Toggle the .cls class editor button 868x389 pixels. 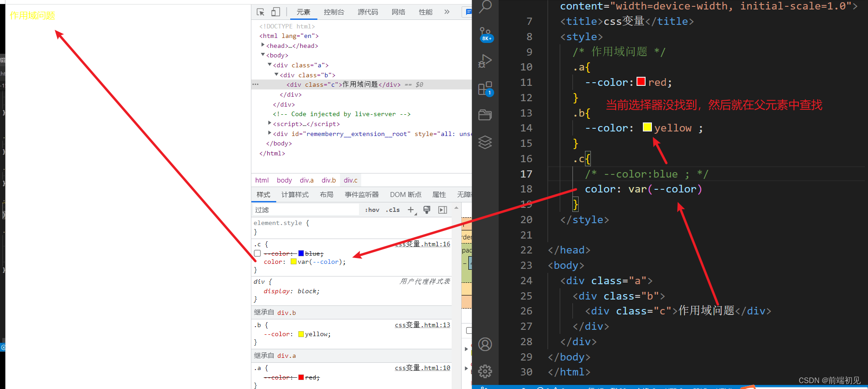(393, 210)
